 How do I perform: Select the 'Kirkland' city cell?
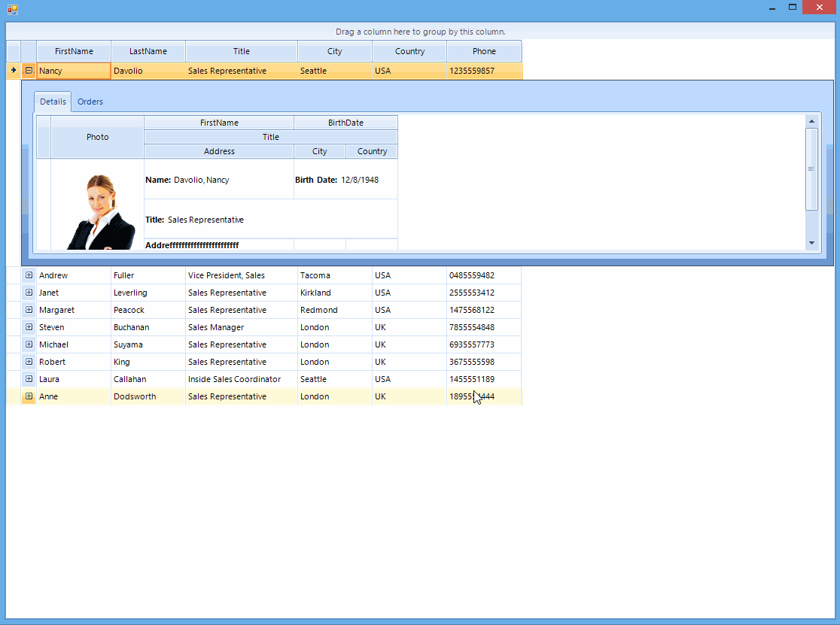coord(335,293)
